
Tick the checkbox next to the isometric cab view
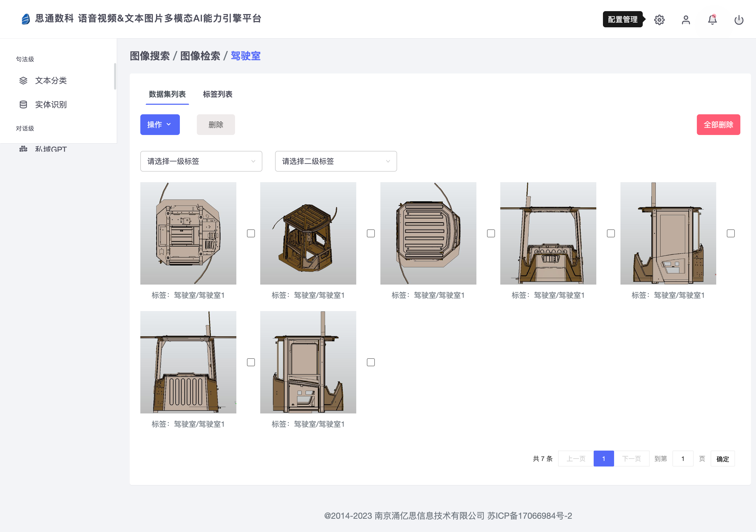(x=371, y=233)
